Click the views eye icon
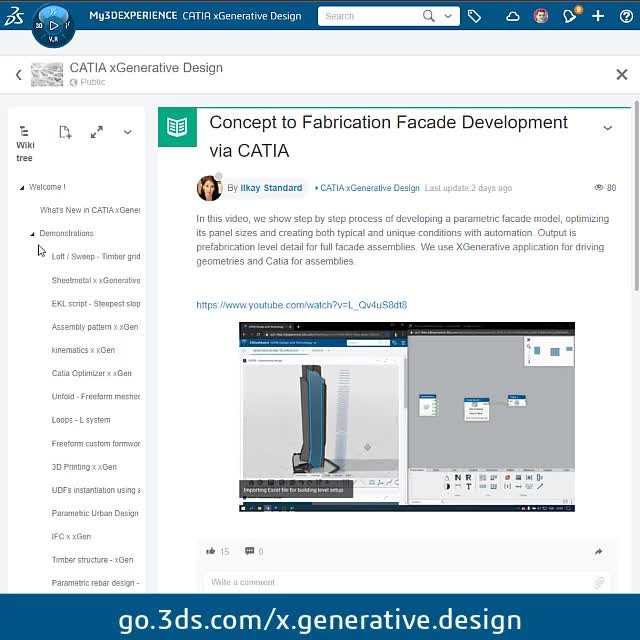The image size is (640, 640). (598, 188)
